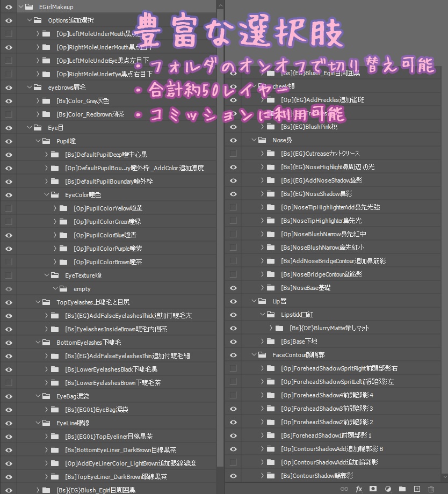This screenshot has width=448, height=494.
Task: Hide the eyebrows眉毛 group
Action: pyautogui.click(x=8, y=87)
